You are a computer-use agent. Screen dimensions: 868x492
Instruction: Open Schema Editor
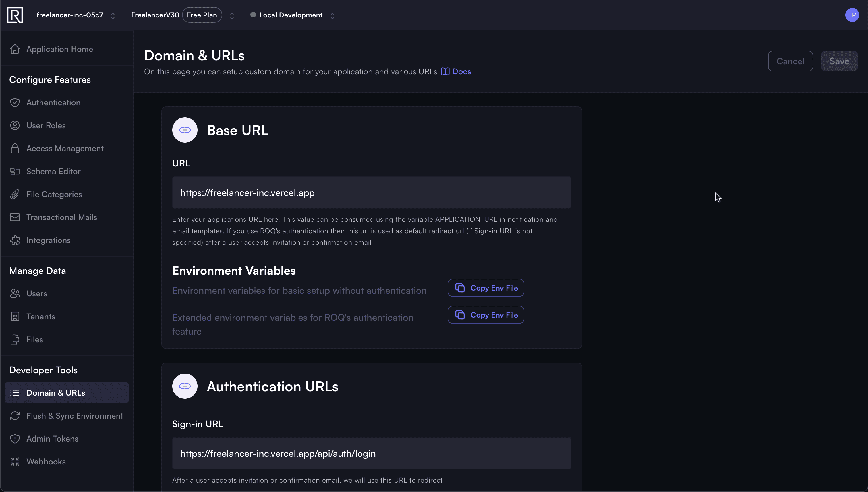[x=67, y=171]
